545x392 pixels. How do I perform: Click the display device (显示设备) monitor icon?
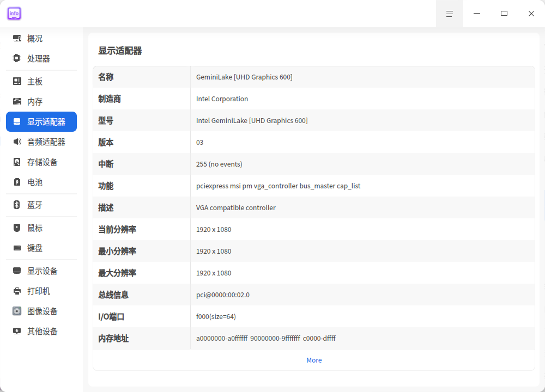[x=17, y=271]
